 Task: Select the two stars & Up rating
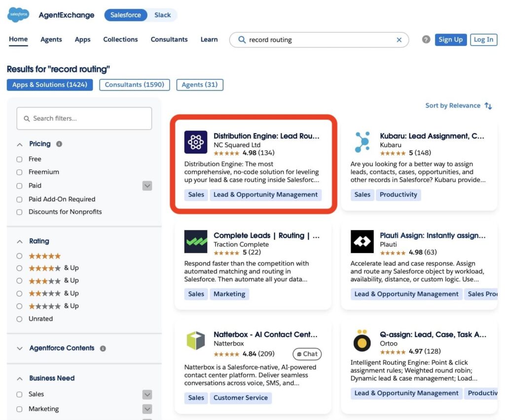(19, 294)
